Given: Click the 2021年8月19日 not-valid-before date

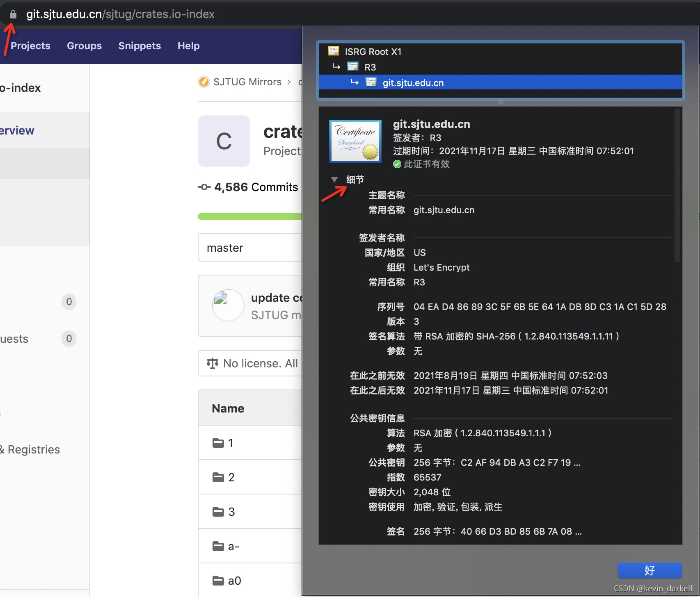Looking at the screenshot, I should pos(510,376).
